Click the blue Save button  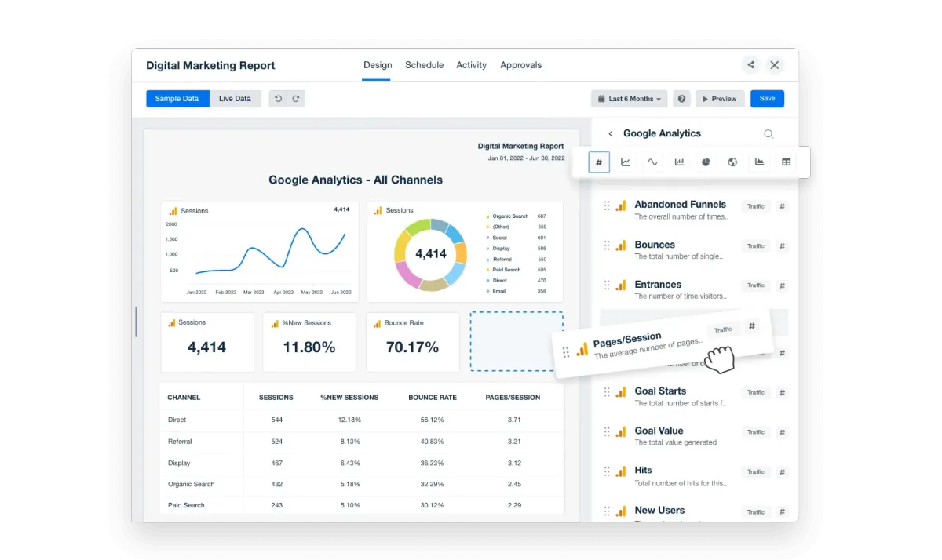[767, 99]
